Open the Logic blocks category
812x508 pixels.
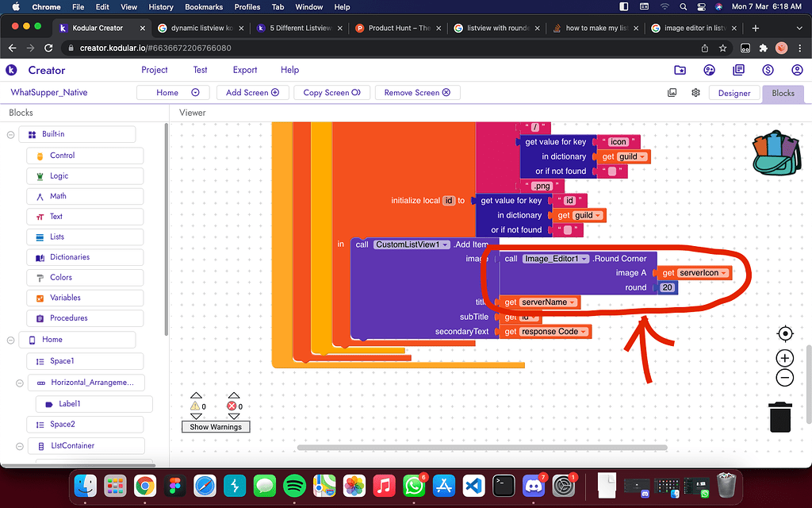coord(85,175)
